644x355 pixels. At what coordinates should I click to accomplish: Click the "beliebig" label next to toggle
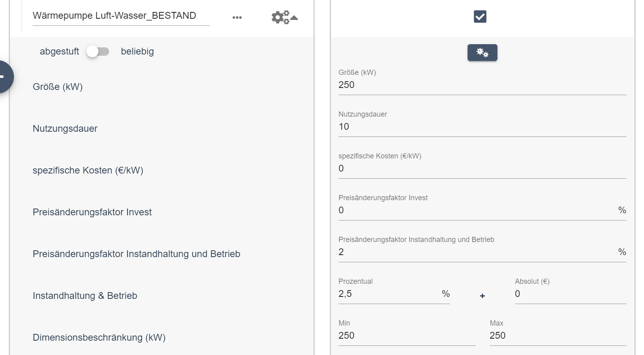pyautogui.click(x=137, y=52)
